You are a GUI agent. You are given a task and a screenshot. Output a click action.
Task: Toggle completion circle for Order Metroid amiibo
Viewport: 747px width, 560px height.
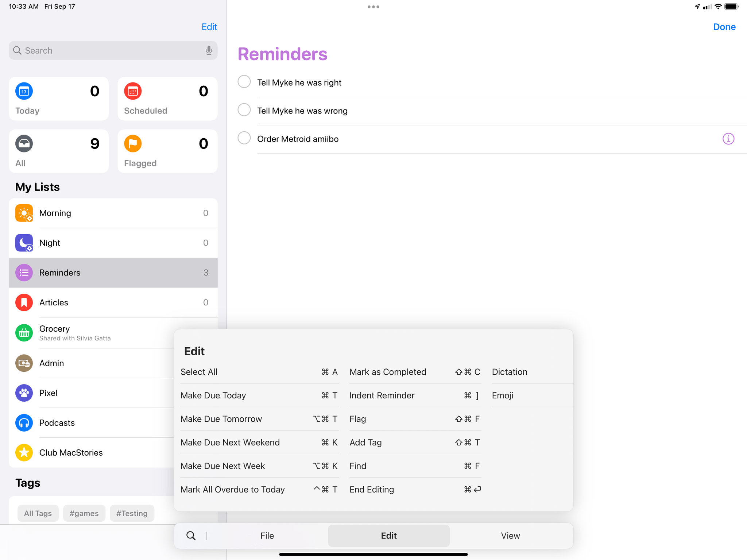245,138
